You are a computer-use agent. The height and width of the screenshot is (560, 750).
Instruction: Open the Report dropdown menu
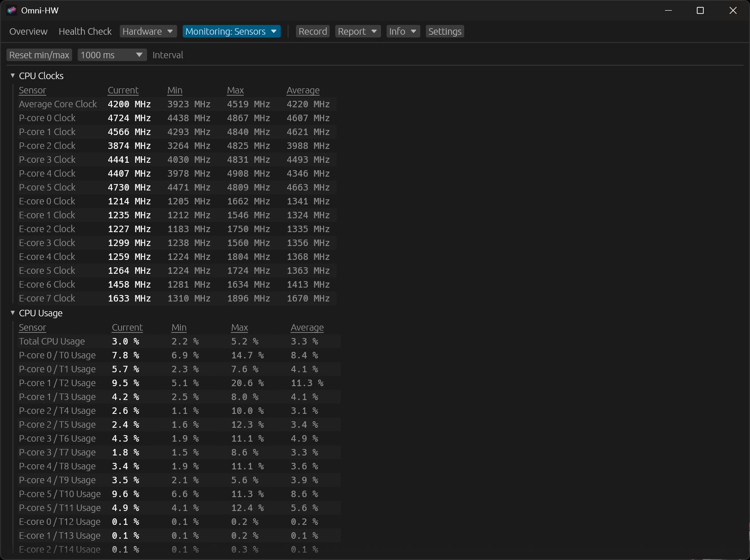357,31
